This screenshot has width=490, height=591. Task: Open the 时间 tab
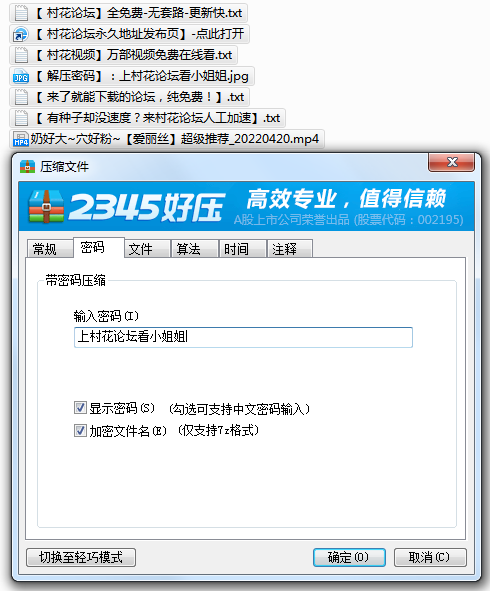click(x=243, y=249)
